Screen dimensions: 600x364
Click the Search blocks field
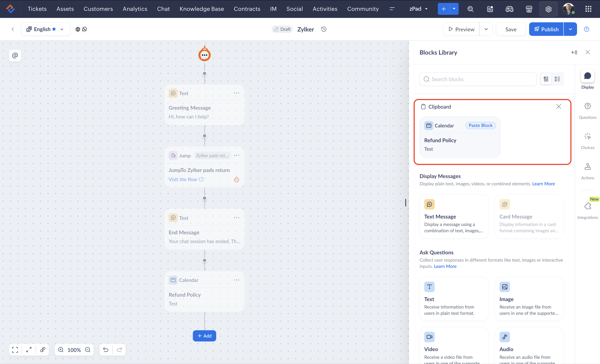coord(478,79)
